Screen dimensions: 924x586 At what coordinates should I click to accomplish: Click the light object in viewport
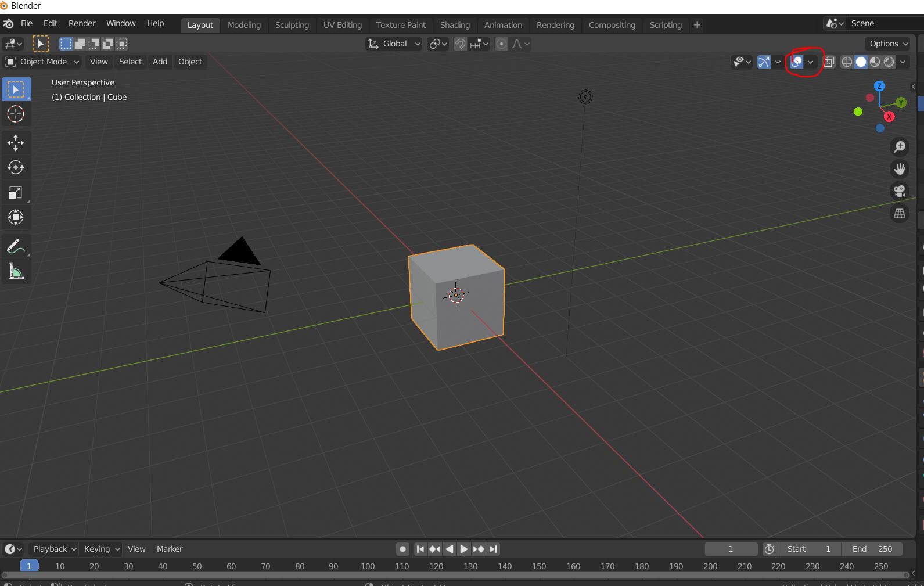tap(585, 97)
